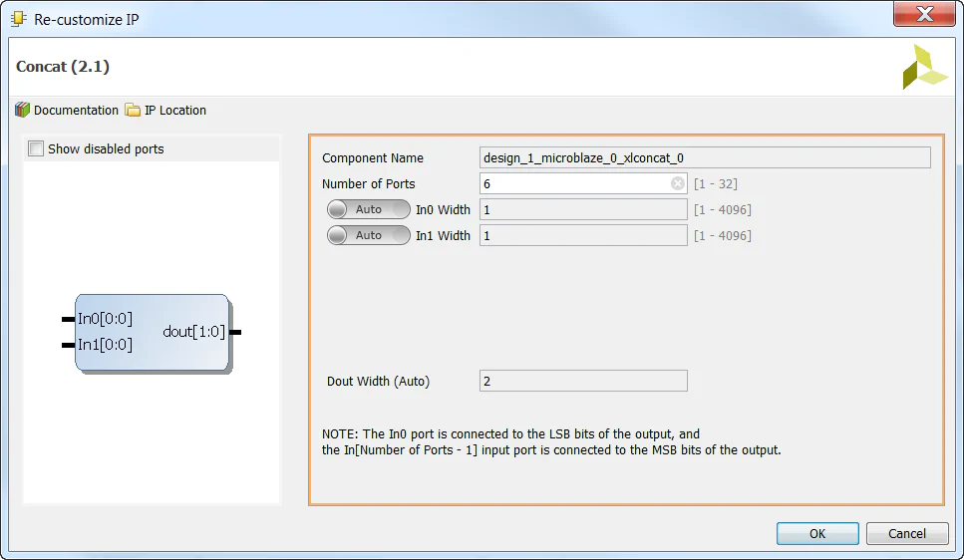The width and height of the screenshot is (964, 560).
Task: Open the IP Location link
Action: click(175, 110)
